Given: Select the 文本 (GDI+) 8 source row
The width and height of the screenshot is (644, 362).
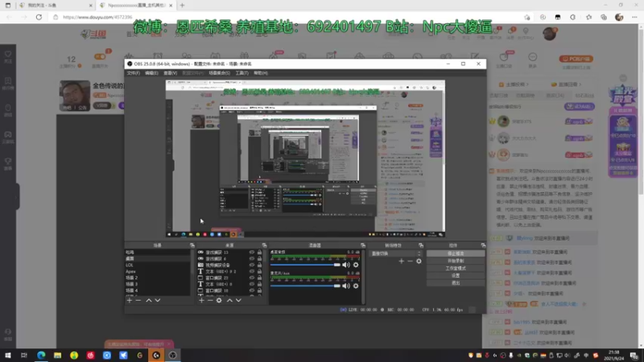Looking at the screenshot, I should click(x=229, y=284).
